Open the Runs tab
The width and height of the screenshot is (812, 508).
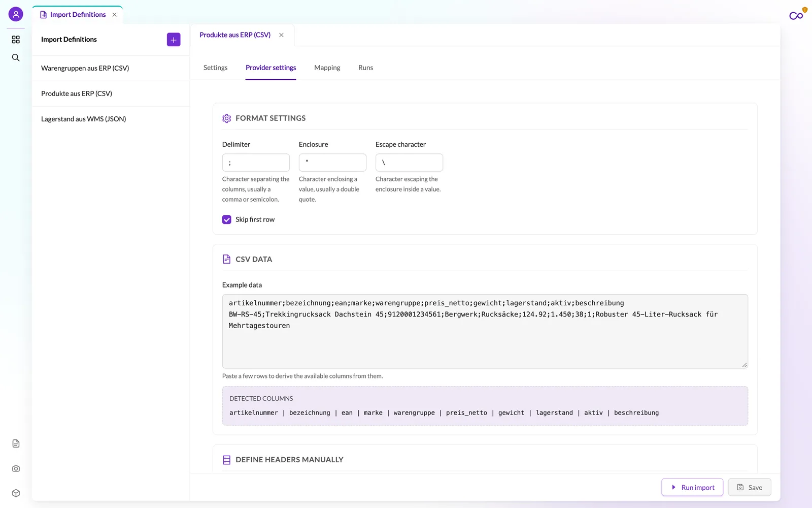(365, 68)
